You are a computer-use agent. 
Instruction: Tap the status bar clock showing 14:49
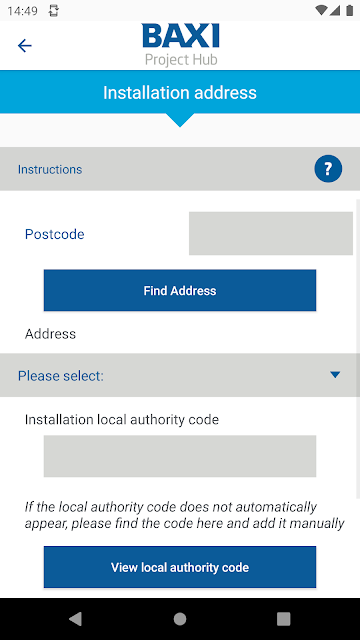point(22,11)
